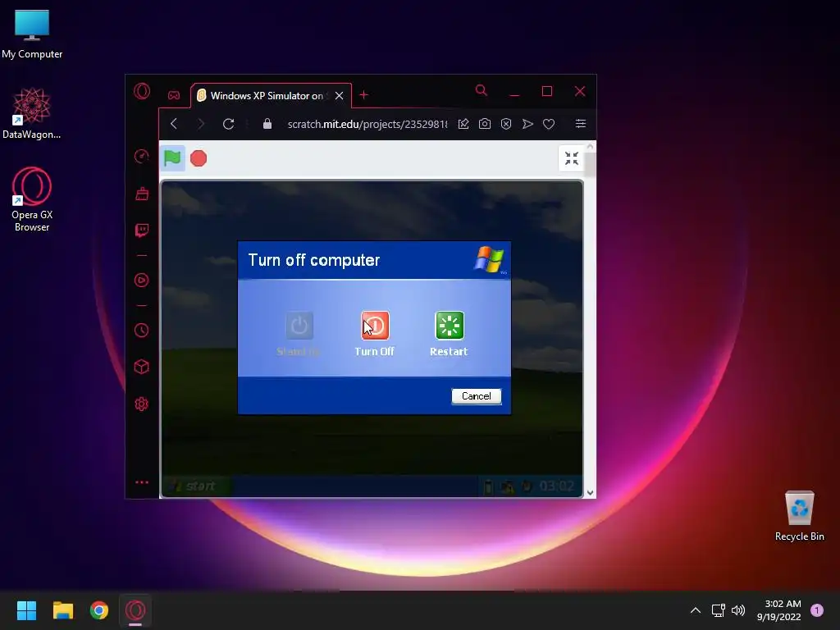Open File Explorer from taskbar
Image resolution: width=840 pixels, height=630 pixels.
[62, 610]
